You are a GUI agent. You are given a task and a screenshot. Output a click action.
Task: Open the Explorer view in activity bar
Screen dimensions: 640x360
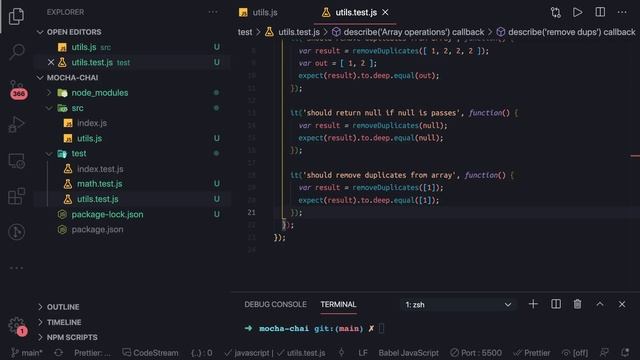point(16,16)
